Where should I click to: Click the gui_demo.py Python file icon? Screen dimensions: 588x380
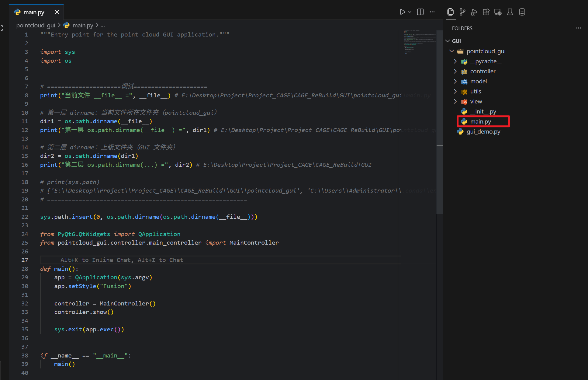461,131
